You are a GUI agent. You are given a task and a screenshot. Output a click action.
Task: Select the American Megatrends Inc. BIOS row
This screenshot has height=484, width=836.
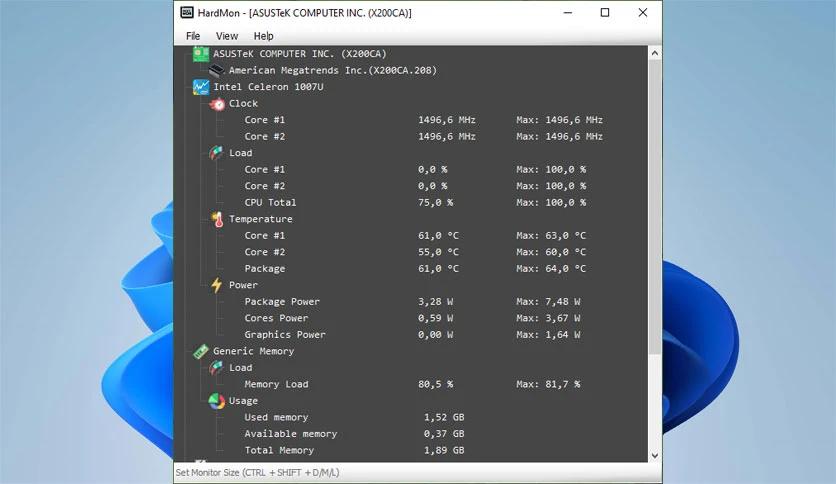pos(333,70)
